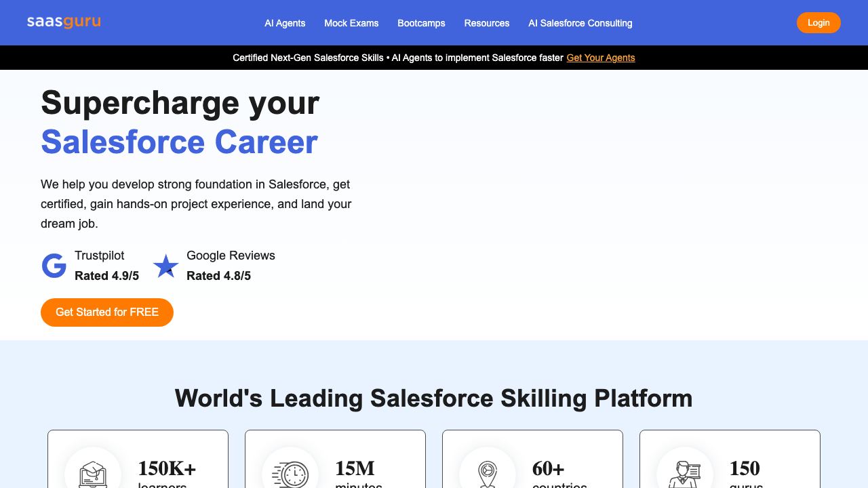Click the graduation cap learners icon

[93, 473]
